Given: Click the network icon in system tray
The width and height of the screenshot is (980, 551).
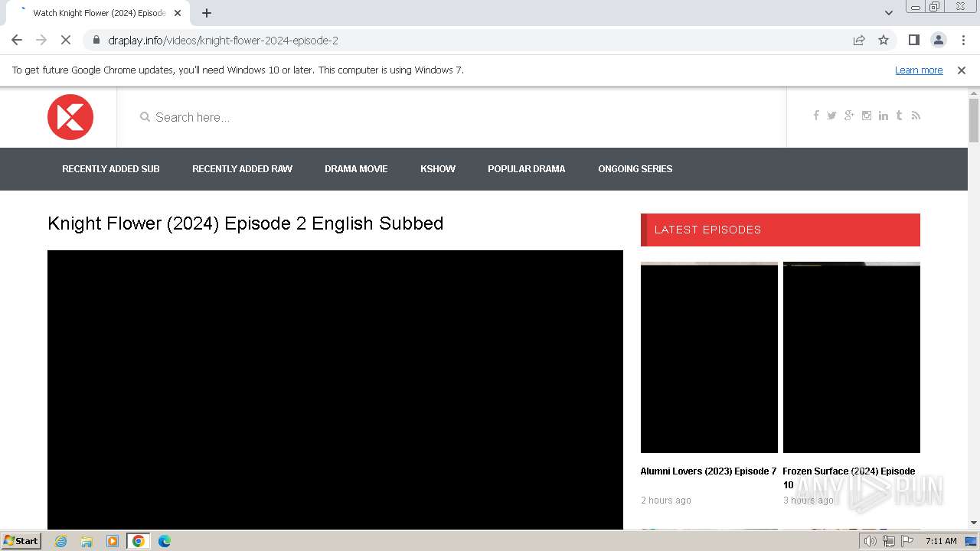Looking at the screenshot, I should (x=889, y=541).
